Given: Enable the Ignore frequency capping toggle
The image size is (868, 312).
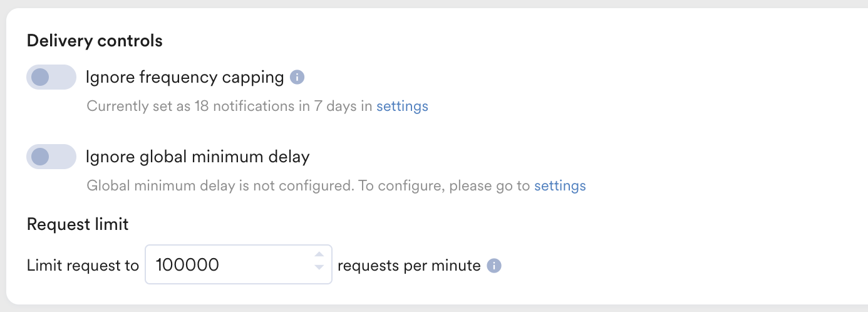Looking at the screenshot, I should coord(51,77).
